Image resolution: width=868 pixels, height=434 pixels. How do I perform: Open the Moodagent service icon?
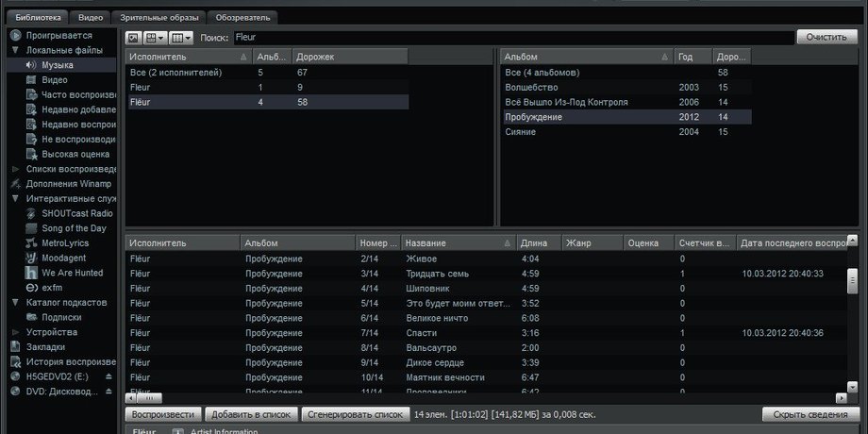31,258
